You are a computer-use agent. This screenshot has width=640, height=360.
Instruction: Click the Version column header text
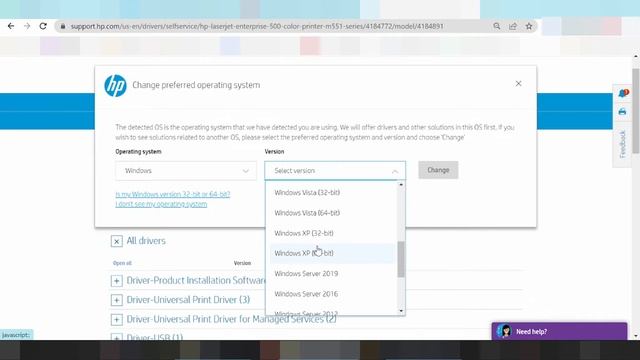tap(242, 263)
